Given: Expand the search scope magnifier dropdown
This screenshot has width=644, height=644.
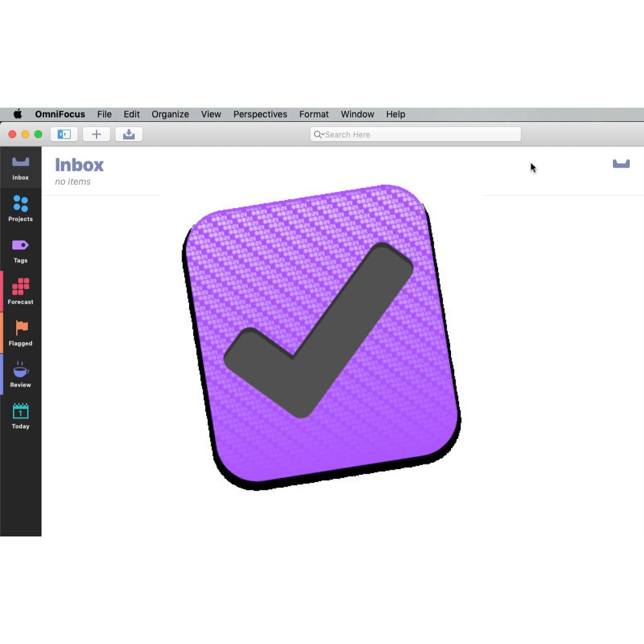Looking at the screenshot, I should (x=318, y=135).
